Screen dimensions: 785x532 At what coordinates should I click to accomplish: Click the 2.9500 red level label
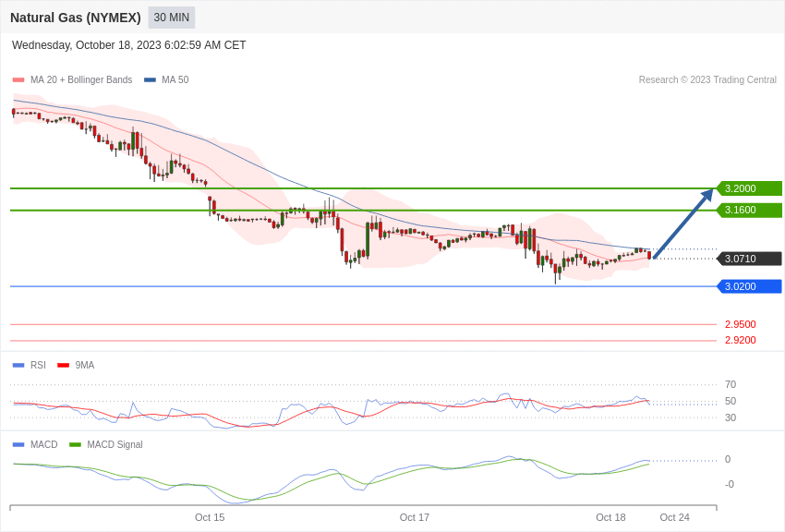click(740, 324)
